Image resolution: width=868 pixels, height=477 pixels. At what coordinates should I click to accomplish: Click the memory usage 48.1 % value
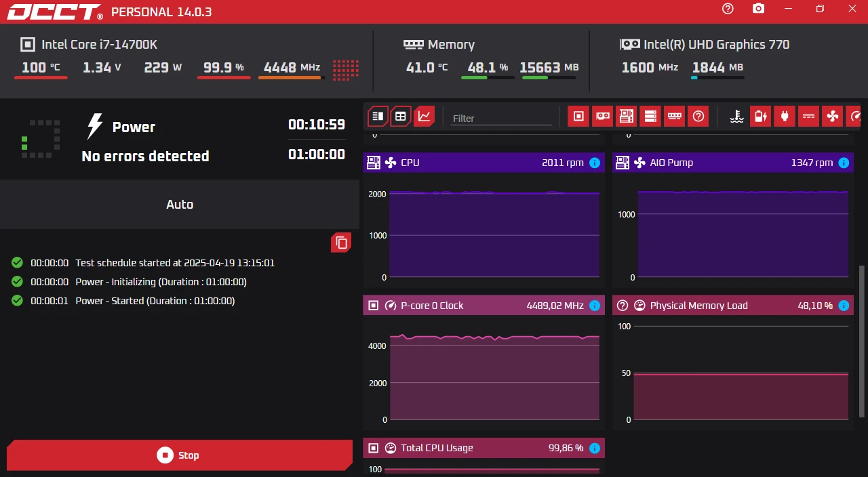pos(488,67)
